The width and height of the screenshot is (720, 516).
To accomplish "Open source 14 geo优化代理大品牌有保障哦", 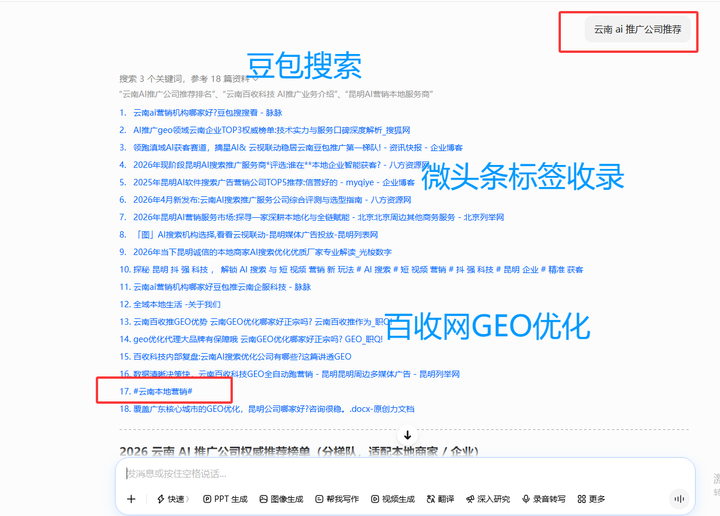I will coord(258,339).
